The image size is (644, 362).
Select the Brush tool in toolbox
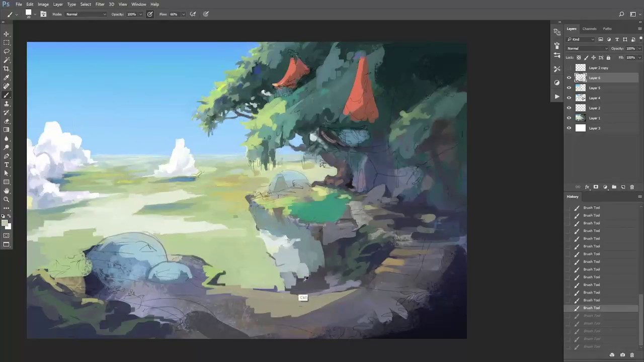click(7, 95)
